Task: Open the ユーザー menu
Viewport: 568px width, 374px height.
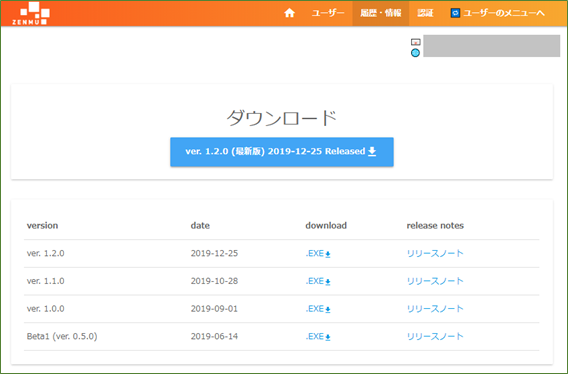Action: (328, 13)
